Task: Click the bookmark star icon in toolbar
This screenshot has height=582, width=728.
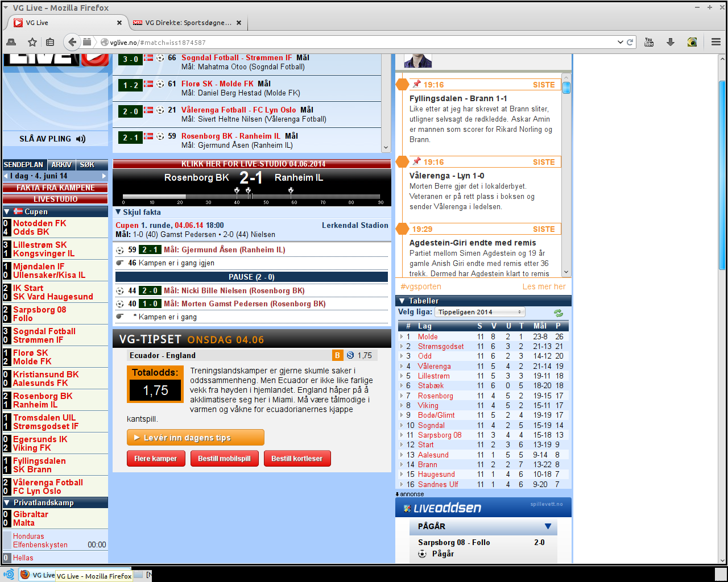Action: pos(32,42)
